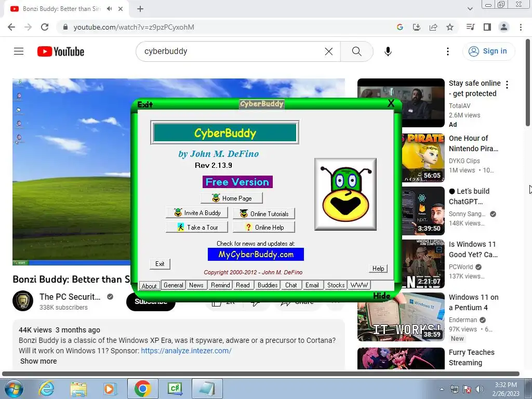Sign in to YouTube
532x399 pixels.
(x=488, y=51)
